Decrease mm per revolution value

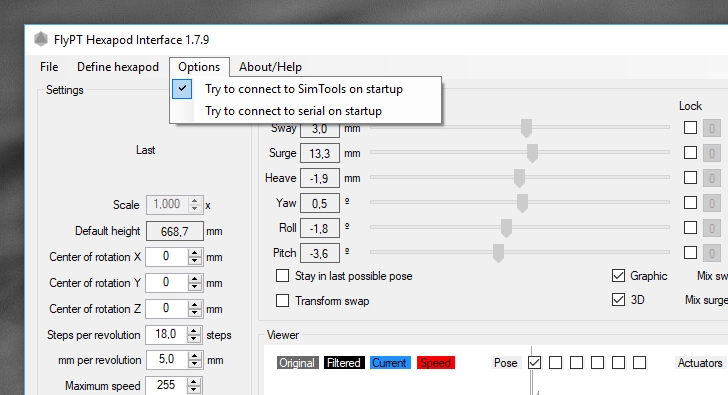coord(195,364)
